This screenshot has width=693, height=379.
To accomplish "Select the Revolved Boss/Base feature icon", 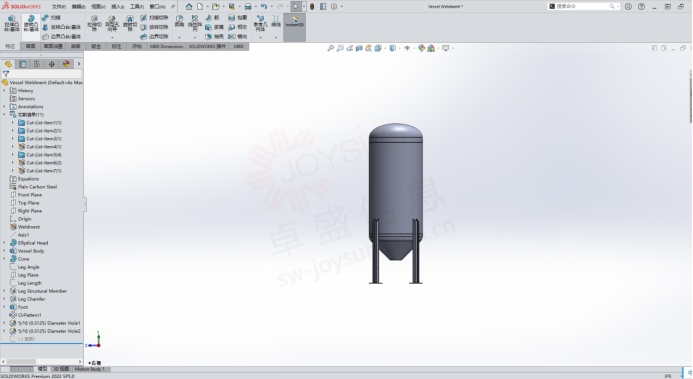I will pos(31,24).
